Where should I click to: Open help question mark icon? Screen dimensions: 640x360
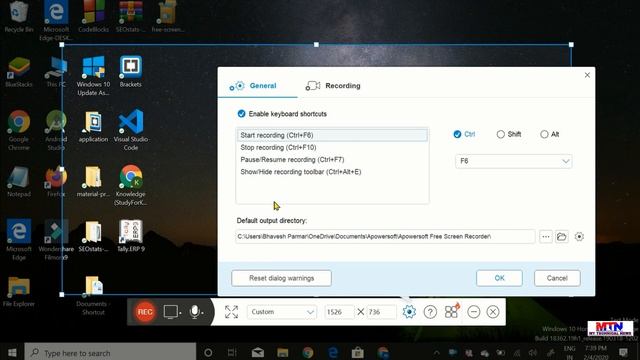(x=430, y=312)
